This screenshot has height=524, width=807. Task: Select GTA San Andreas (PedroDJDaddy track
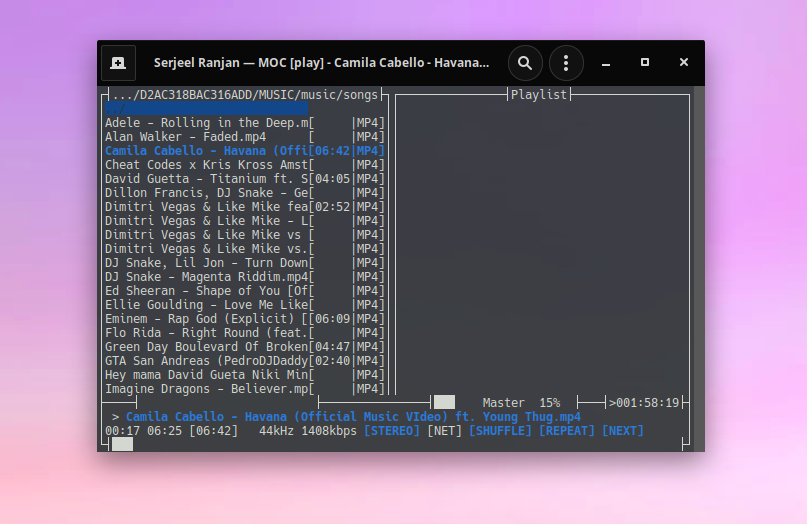click(x=244, y=361)
